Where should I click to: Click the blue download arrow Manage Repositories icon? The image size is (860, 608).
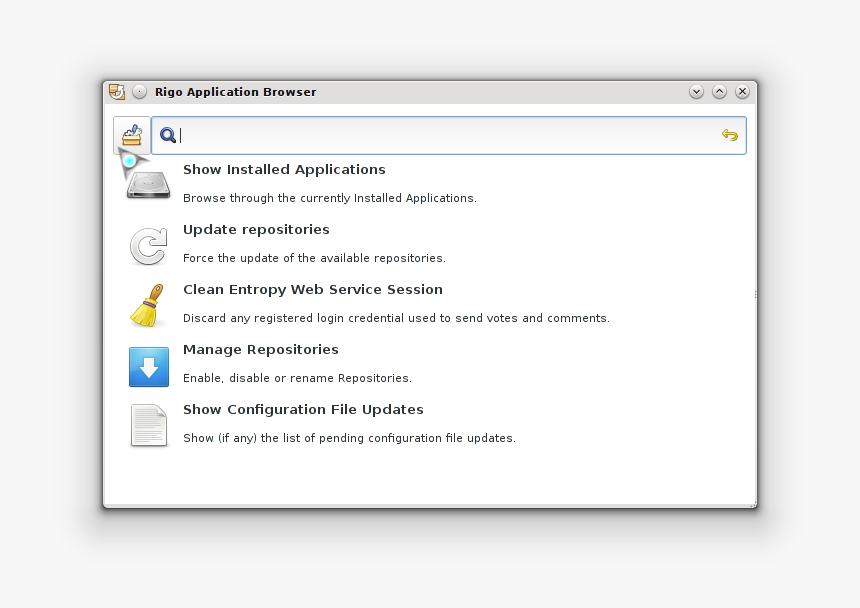[148, 367]
